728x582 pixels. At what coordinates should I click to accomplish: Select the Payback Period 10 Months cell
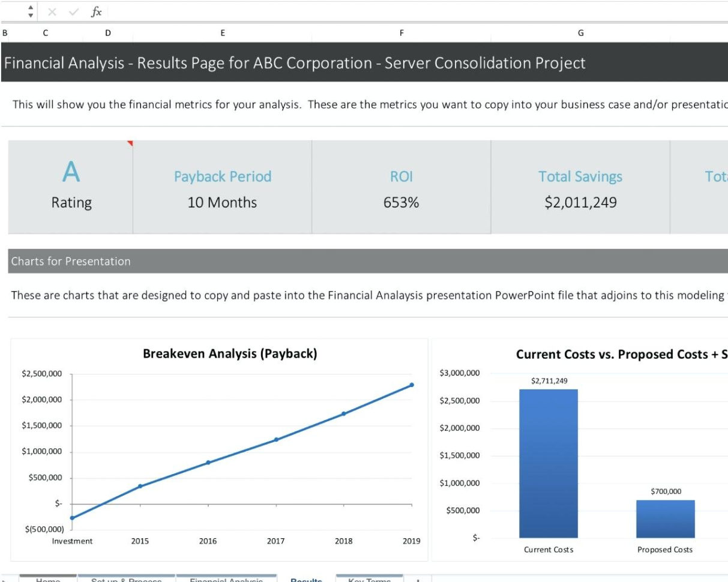[222, 189]
